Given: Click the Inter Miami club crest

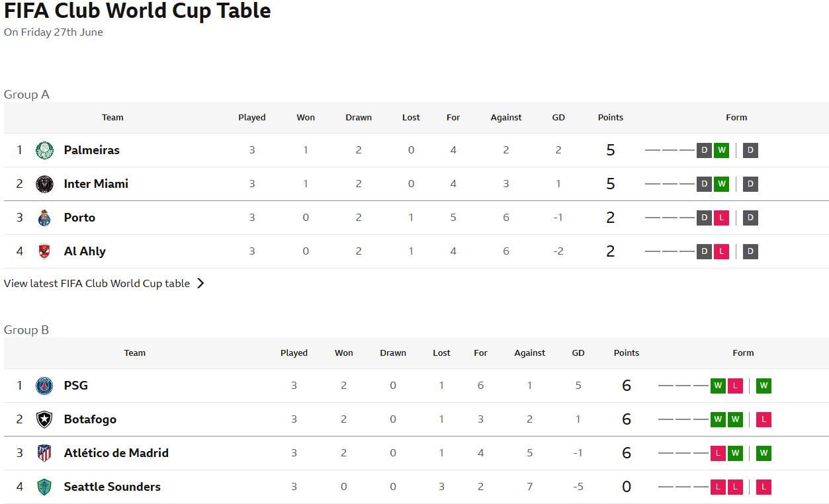Looking at the screenshot, I should [x=44, y=184].
